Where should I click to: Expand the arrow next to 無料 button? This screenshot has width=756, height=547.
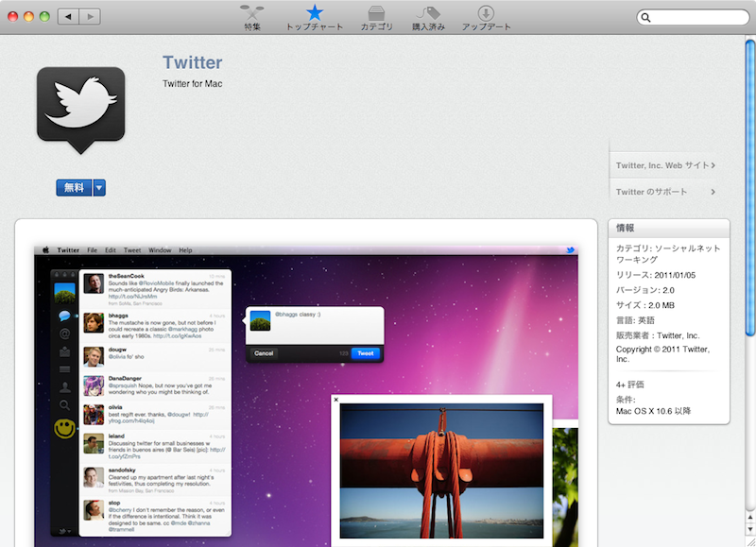(99, 187)
